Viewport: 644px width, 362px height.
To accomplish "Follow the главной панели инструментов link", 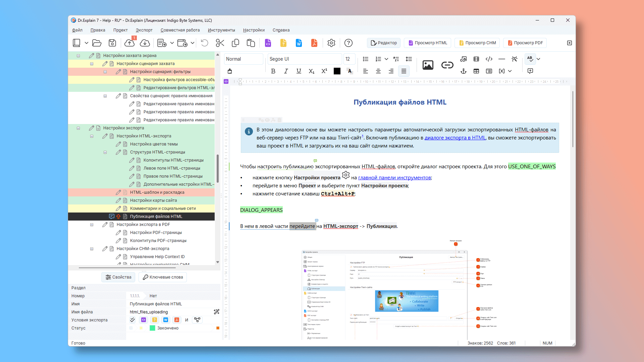I will coord(394,178).
